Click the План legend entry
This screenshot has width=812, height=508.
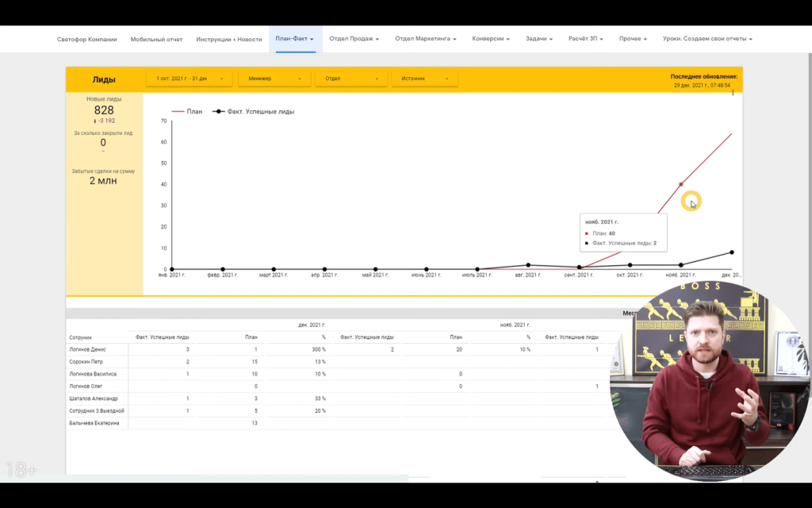click(x=187, y=111)
